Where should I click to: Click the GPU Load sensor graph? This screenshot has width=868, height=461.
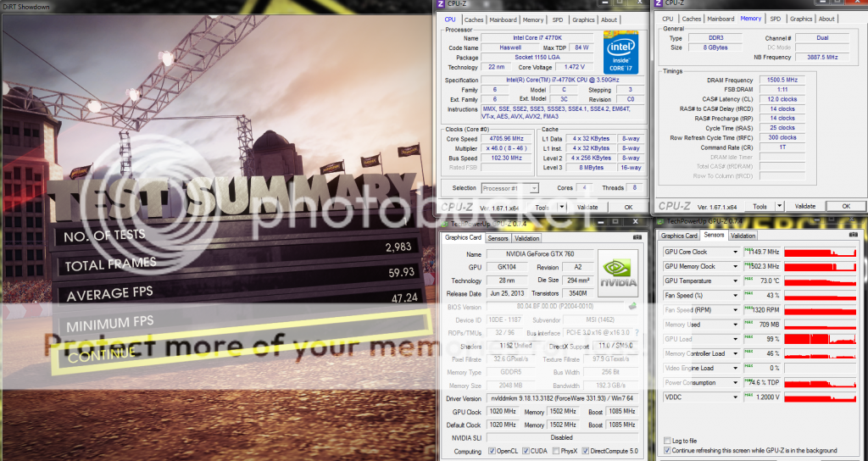(821, 339)
